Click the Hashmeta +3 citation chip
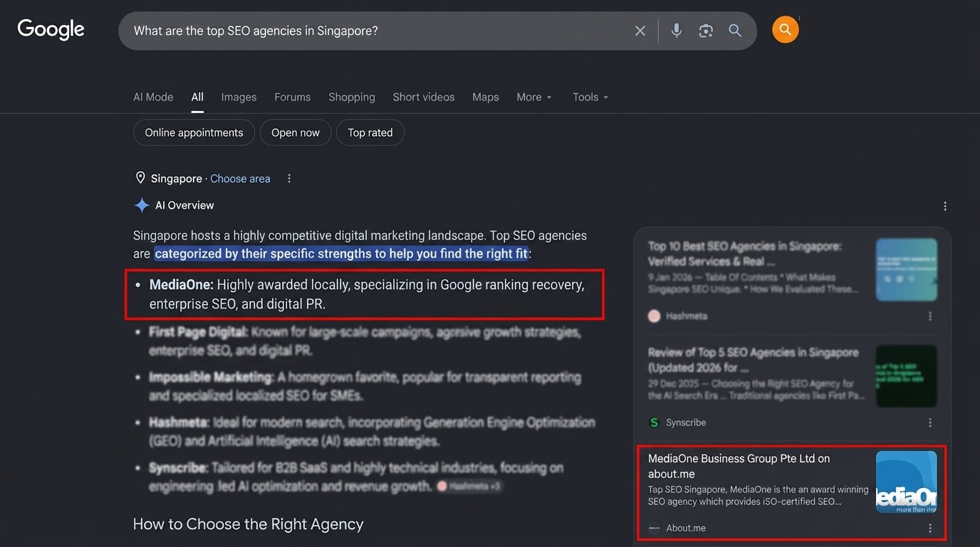This screenshot has width=980, height=547. (470, 486)
